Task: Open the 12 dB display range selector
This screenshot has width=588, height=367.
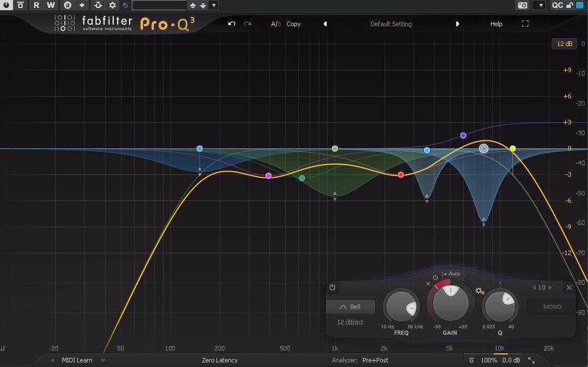Action: tap(564, 44)
